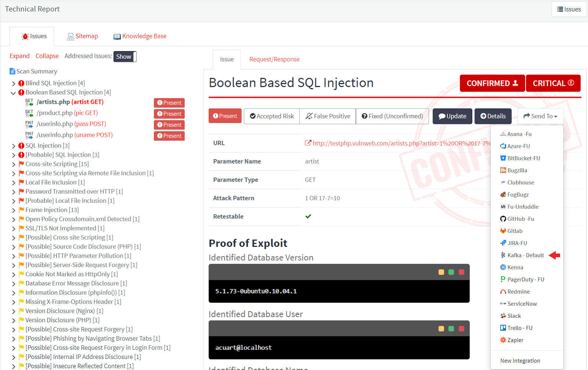
Task: Click the CONFIRMED badge
Action: pyautogui.click(x=492, y=83)
